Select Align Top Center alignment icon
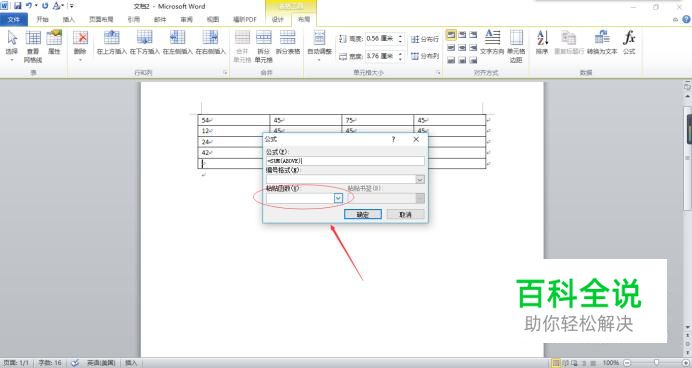 tap(462, 34)
